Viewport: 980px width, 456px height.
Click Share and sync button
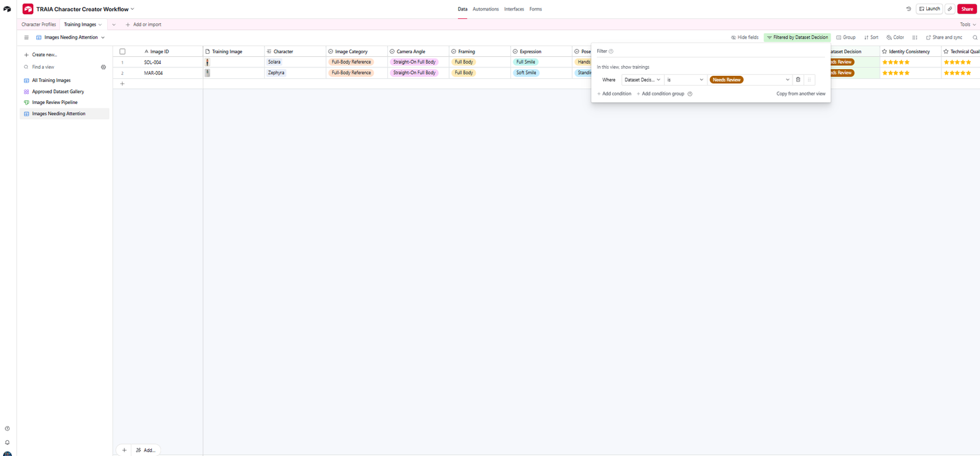[x=944, y=37]
